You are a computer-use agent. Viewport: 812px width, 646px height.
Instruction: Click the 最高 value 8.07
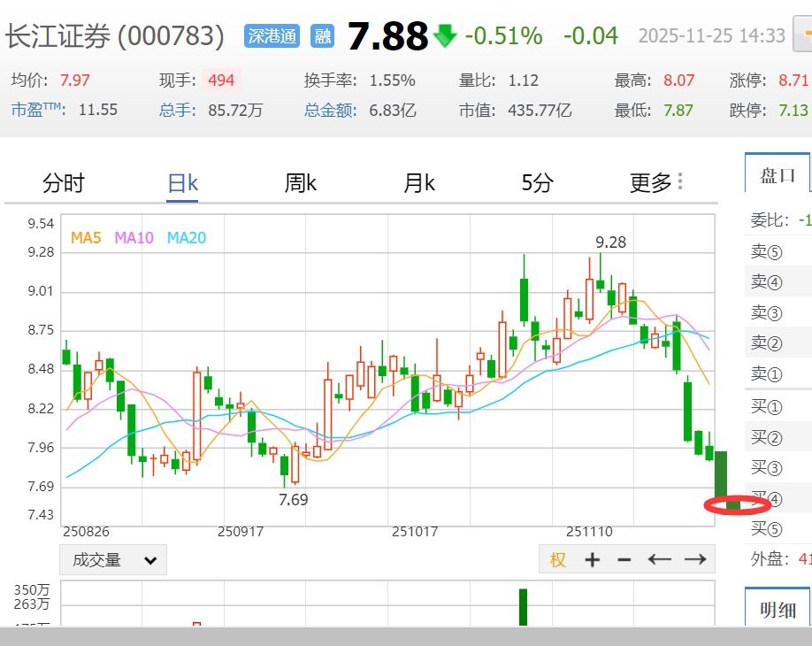coord(678,81)
